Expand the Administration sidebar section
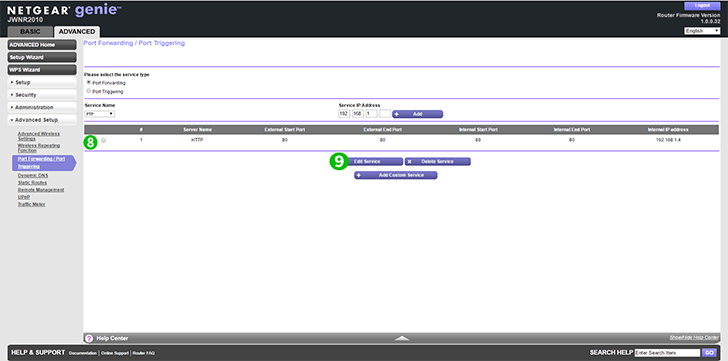 coord(42,107)
